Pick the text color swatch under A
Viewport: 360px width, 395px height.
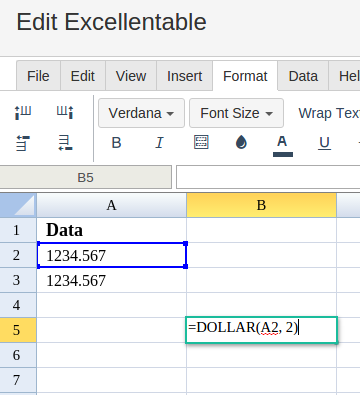(283, 154)
